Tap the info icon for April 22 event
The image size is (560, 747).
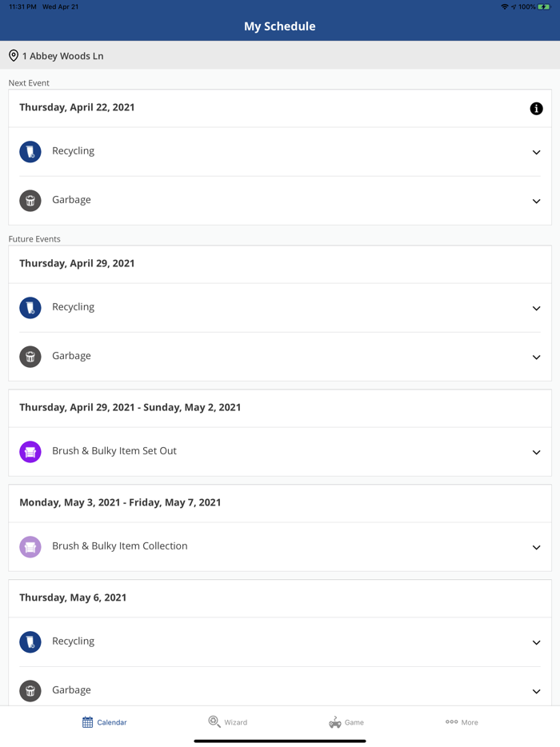[x=536, y=109]
